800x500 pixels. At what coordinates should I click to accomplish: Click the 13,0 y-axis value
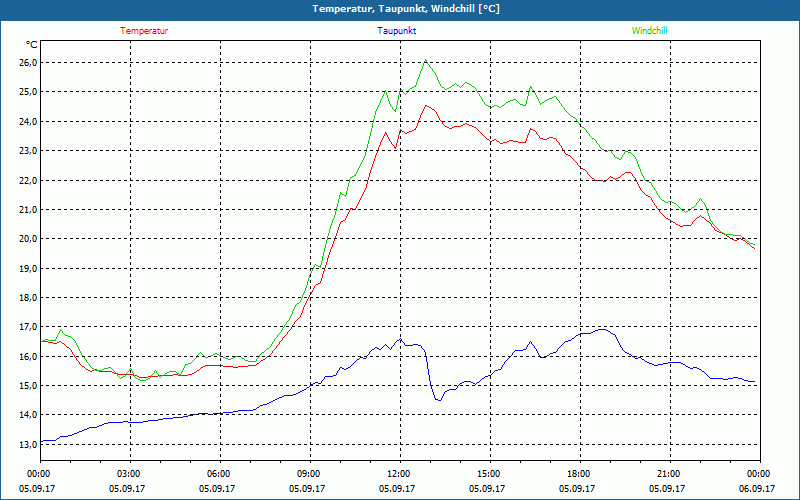(28, 444)
